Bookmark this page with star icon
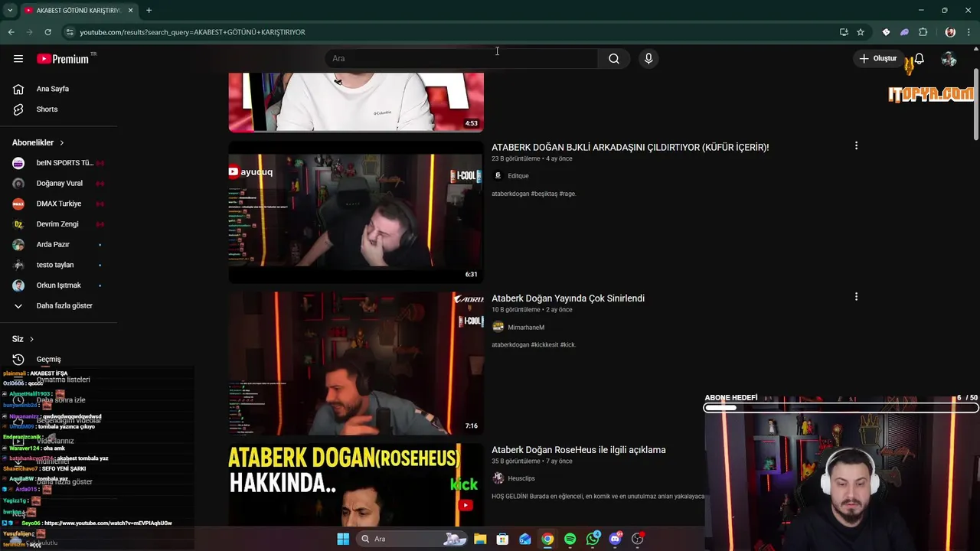The image size is (980, 551). pyautogui.click(x=861, y=32)
